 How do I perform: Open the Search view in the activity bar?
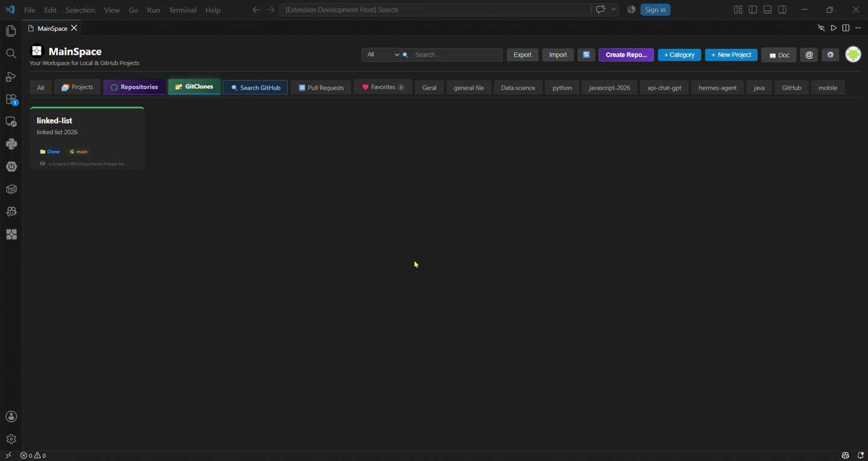pos(11,54)
